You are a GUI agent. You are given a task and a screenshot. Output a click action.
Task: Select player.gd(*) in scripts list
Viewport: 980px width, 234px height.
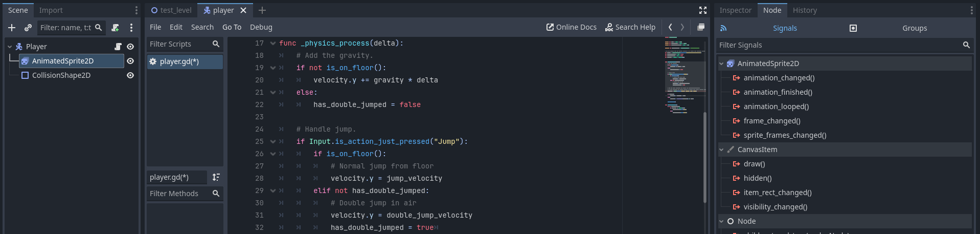[x=185, y=61]
